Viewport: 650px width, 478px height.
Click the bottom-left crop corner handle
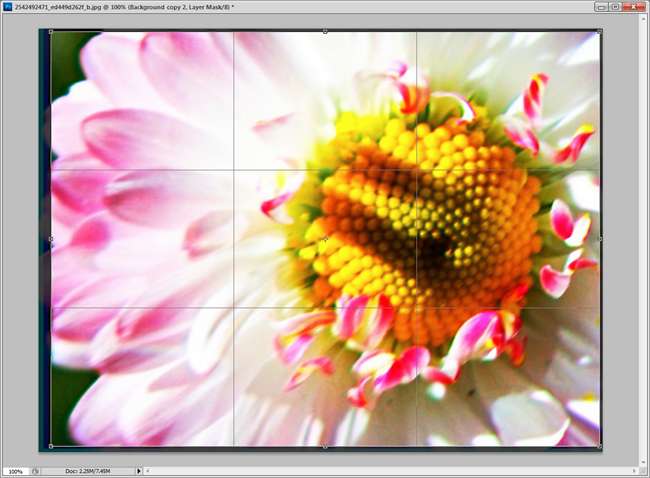51,446
